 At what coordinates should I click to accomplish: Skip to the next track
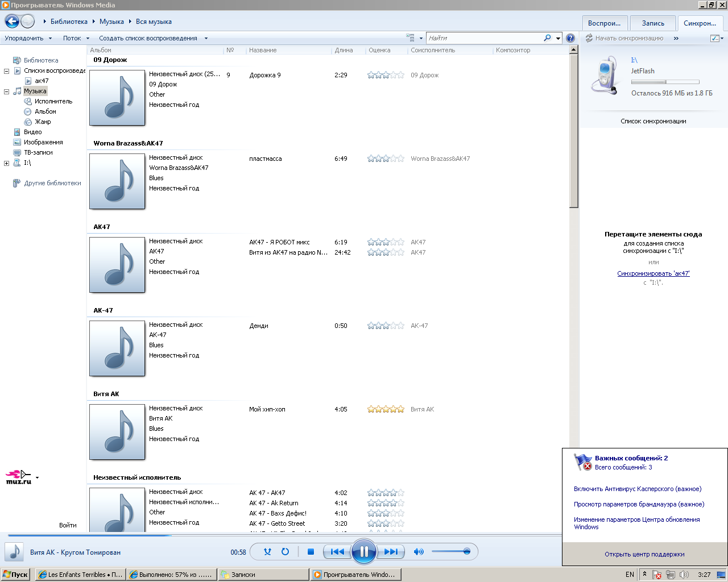point(391,551)
